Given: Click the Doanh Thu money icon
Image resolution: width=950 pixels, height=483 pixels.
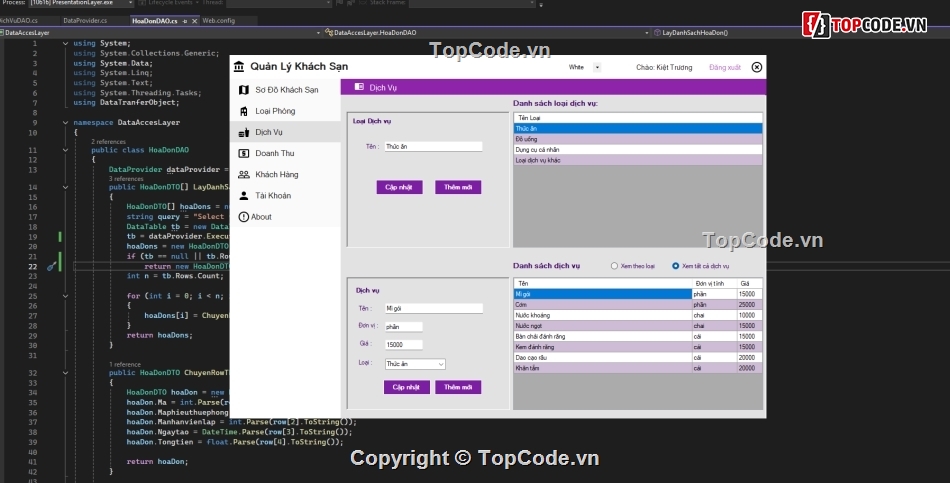Looking at the screenshot, I should click(243, 153).
